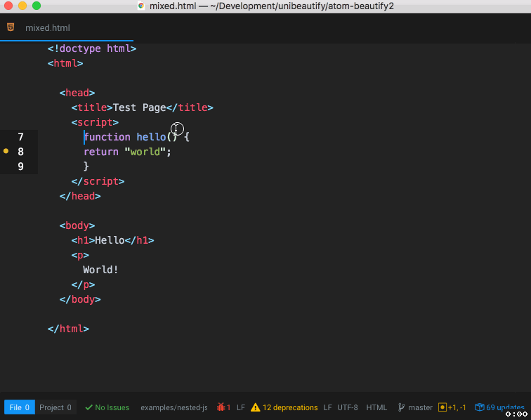Click line number 7 in gutter

click(x=20, y=137)
